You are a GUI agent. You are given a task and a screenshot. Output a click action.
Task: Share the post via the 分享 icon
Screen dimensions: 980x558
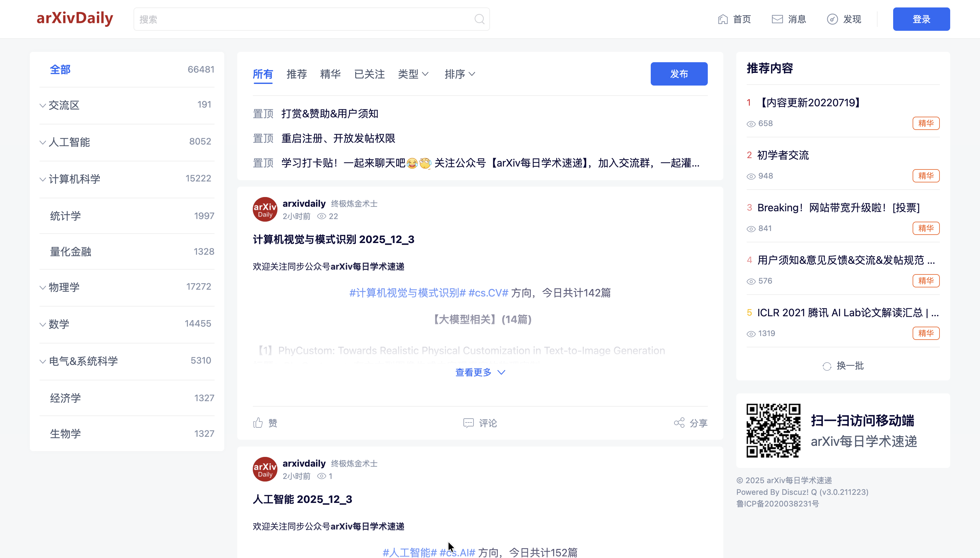pos(679,423)
